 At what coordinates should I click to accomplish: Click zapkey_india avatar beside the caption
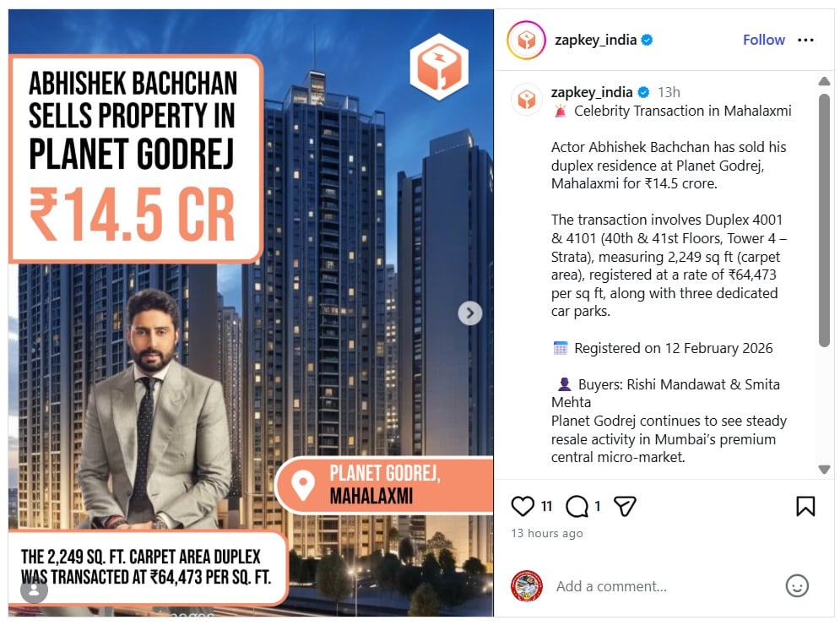coord(527,99)
